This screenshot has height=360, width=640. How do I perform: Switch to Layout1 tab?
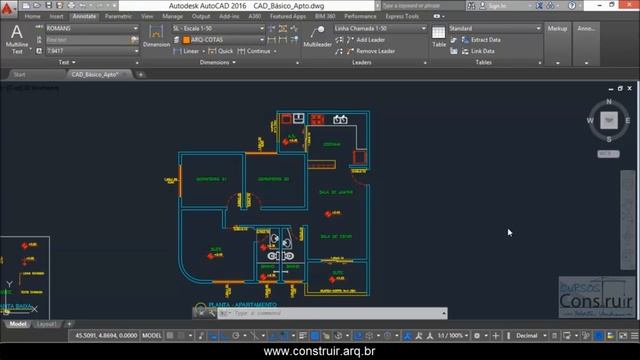46,324
